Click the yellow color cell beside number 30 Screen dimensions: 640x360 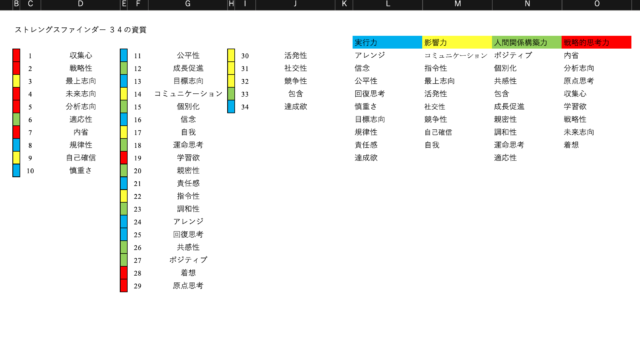[231, 56]
